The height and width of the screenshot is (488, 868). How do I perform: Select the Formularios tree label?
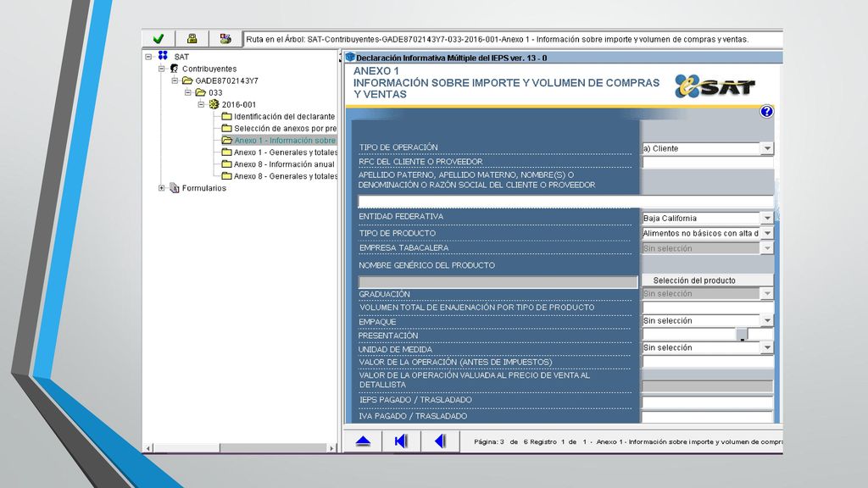click(204, 188)
